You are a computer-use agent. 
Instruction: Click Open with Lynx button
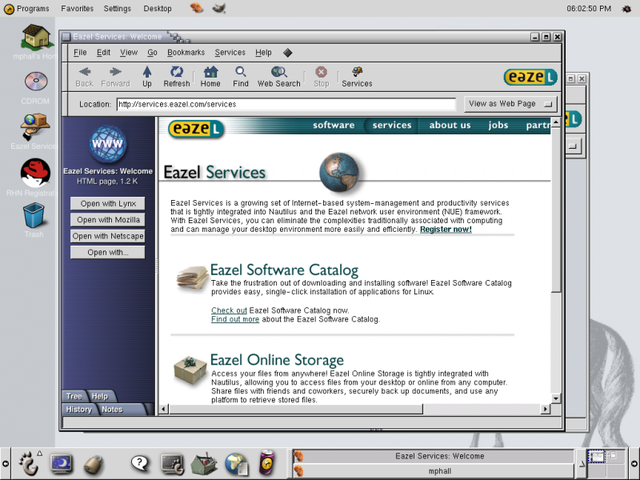coord(108,203)
